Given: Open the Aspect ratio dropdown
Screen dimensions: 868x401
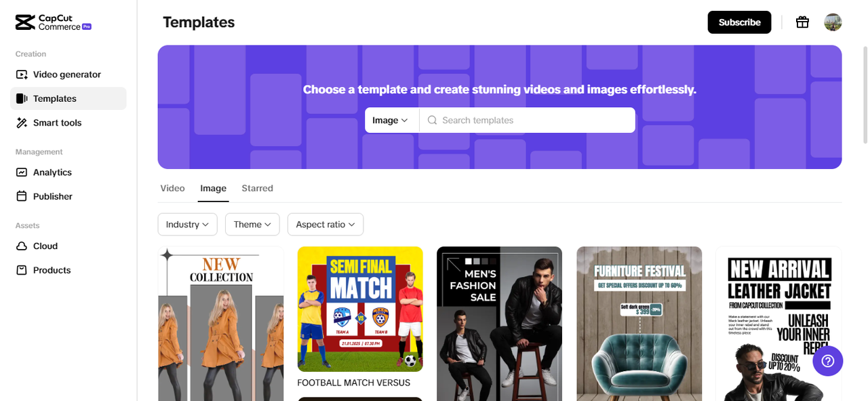Looking at the screenshot, I should click(325, 225).
